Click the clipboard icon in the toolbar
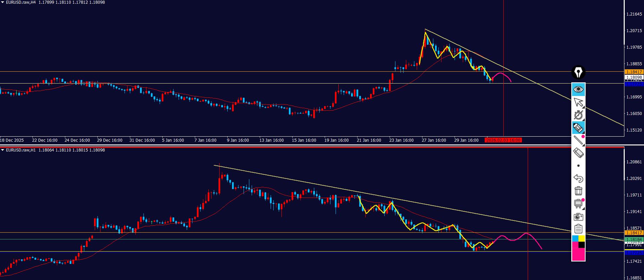This screenshot has height=280, width=644. coord(578,229)
